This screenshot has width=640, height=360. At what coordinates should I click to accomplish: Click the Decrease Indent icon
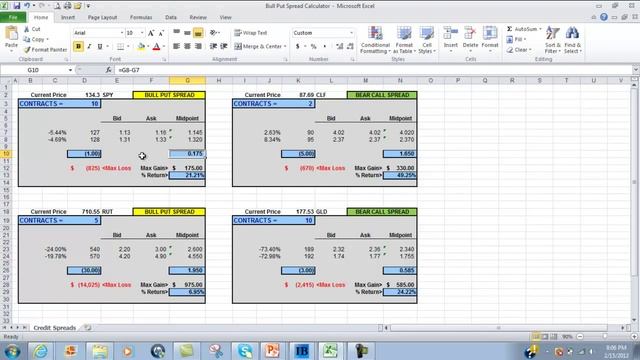click(213, 47)
